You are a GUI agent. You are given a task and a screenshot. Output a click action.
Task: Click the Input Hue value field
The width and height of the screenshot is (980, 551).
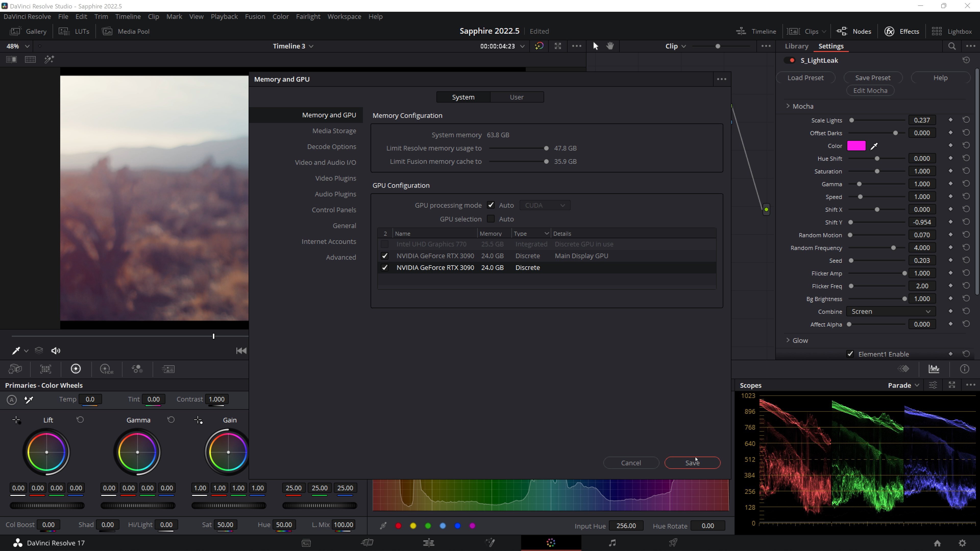(x=626, y=526)
